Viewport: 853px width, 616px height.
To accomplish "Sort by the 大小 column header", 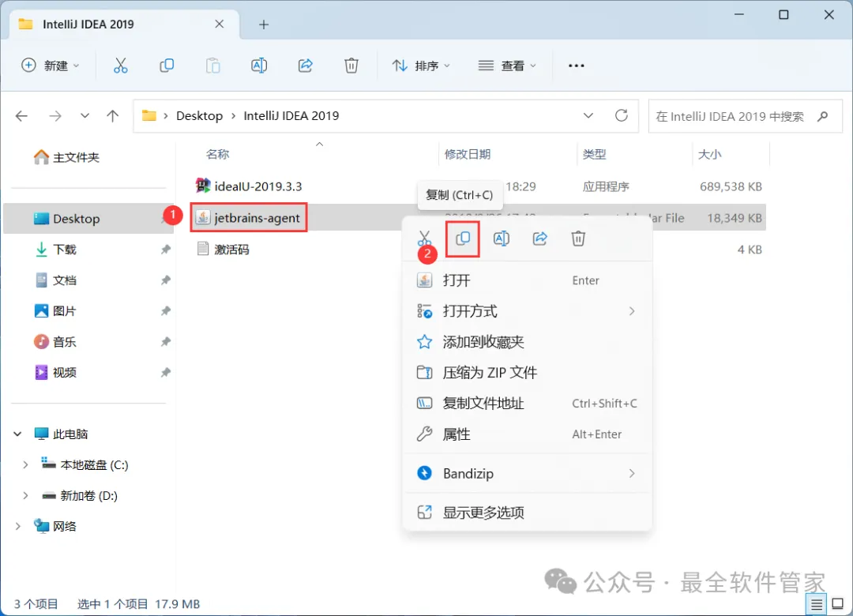I will pos(710,155).
